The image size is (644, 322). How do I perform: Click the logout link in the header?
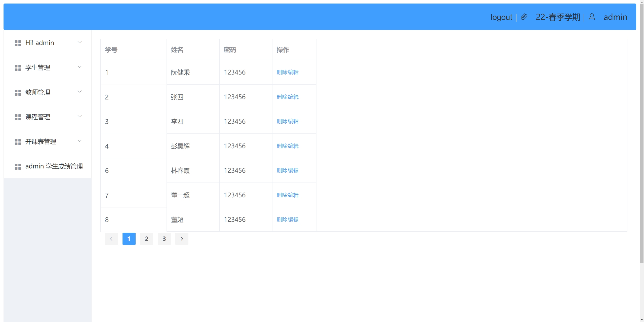[501, 17]
